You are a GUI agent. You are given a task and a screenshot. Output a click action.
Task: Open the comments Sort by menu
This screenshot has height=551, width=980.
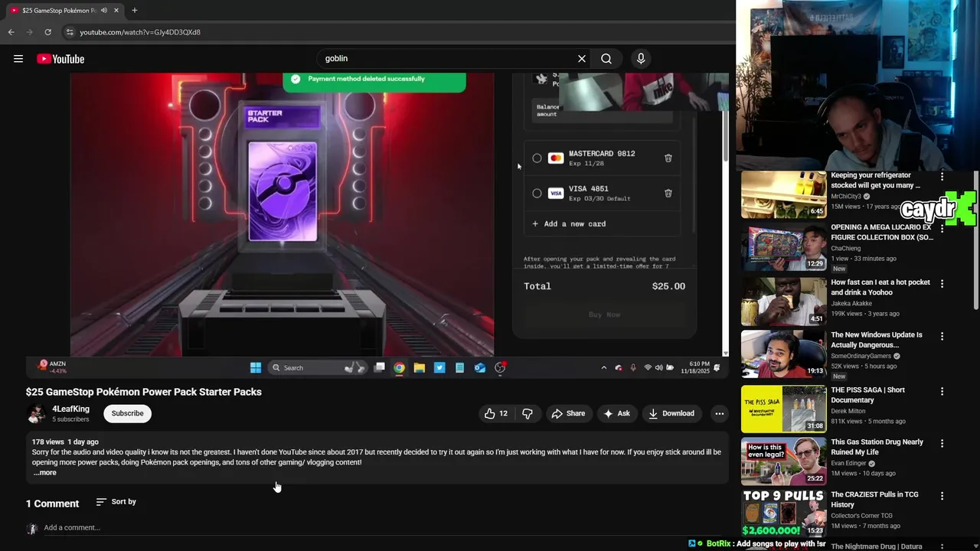116,502
